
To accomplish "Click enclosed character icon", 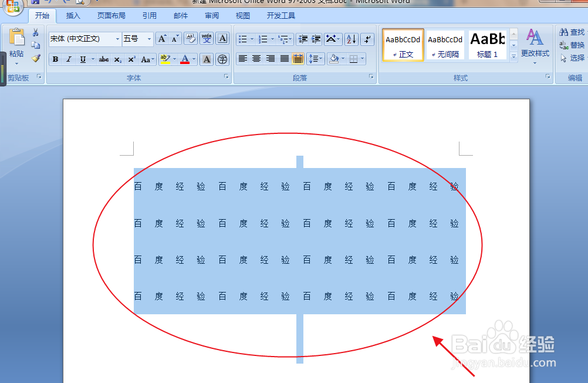I will (x=222, y=59).
